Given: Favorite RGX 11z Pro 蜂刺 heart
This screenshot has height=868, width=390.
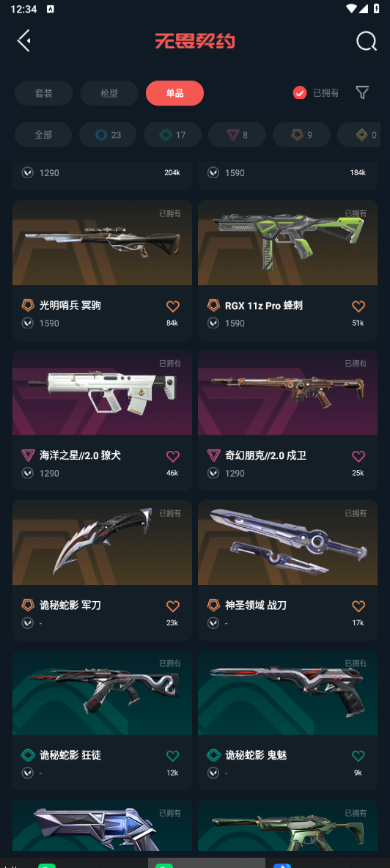Looking at the screenshot, I should tap(358, 306).
